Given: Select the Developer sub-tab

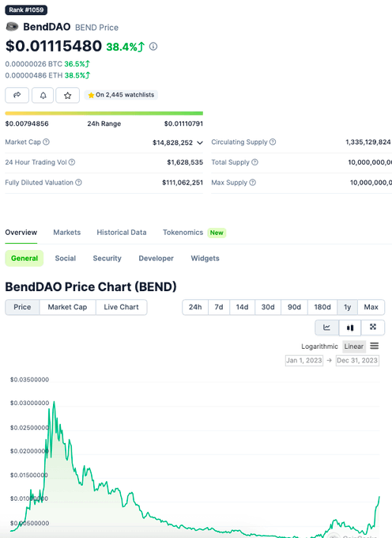Looking at the screenshot, I should click(156, 259).
